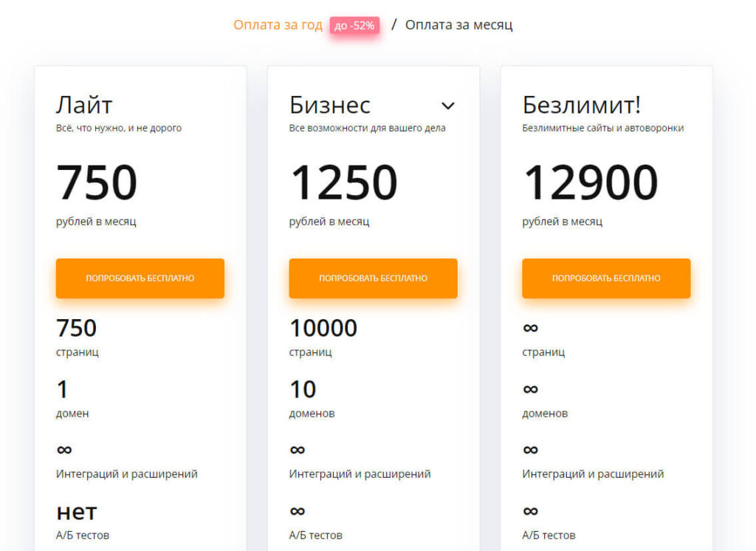The image size is (756, 551).
Task: Click the "Лайт" plan title
Action: pos(84,105)
